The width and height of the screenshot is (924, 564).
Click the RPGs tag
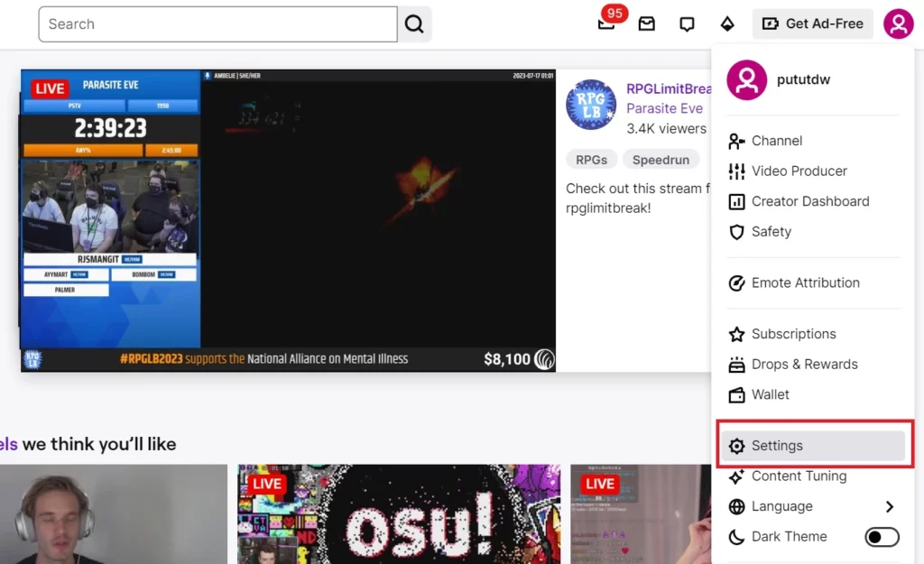click(x=591, y=160)
